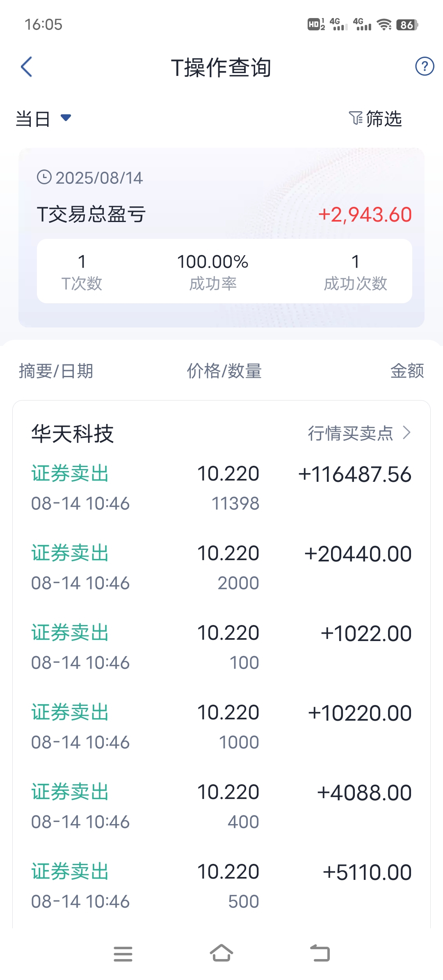Screen dimensions: 443x980
Task: Expand the 当日 date range dropdown
Action: [43, 119]
